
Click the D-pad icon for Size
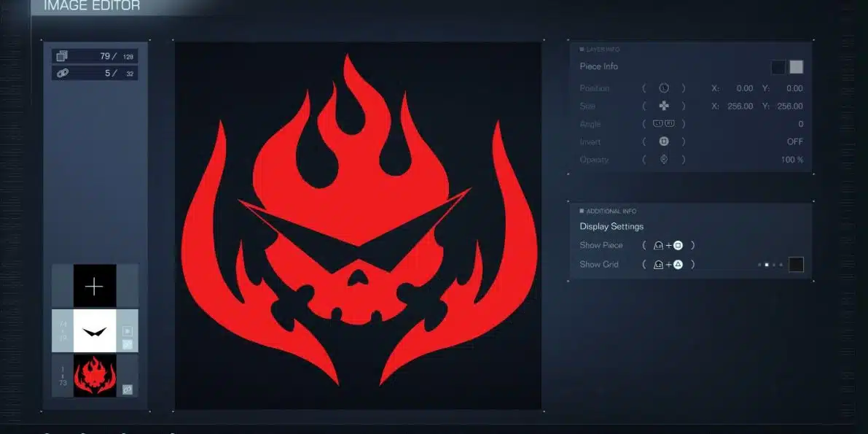(x=664, y=106)
